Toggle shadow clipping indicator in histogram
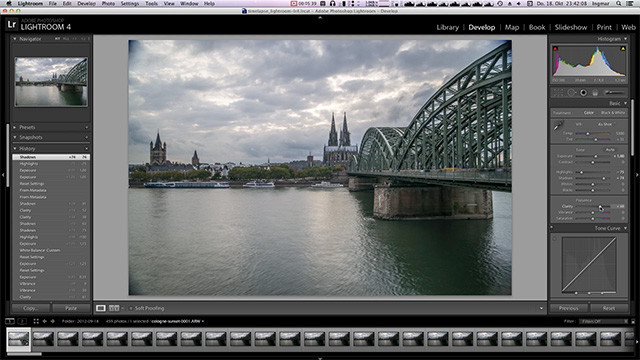Viewport: 640px width, 360px height. pos(555,49)
